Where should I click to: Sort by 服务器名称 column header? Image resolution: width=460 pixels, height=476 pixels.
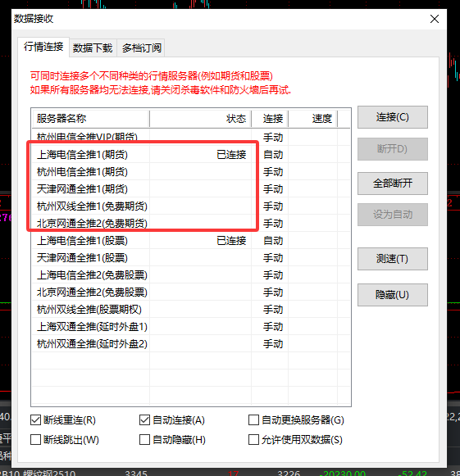pos(90,119)
